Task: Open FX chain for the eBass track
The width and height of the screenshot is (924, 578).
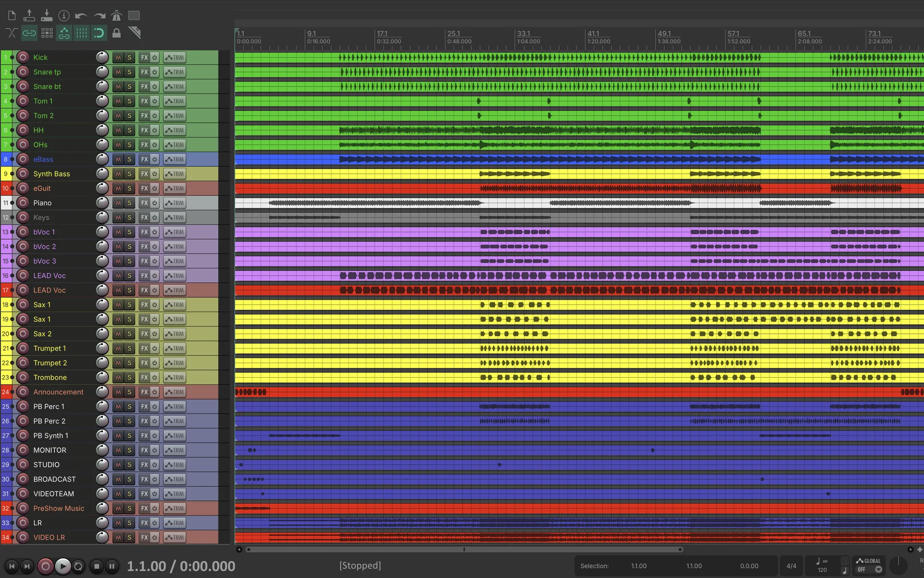Action: point(144,159)
